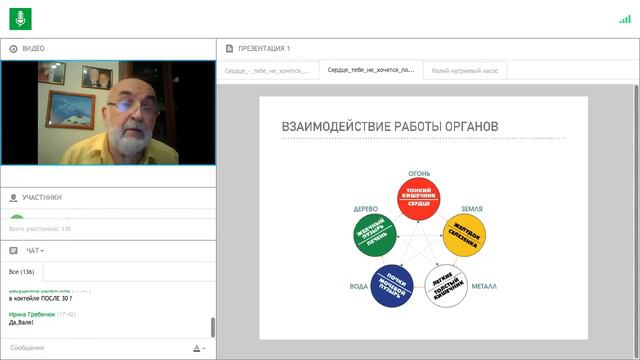Viewport: 640px width, 360px height.
Task: Click the yellow Желудок Селезенка circle
Action: tap(464, 235)
